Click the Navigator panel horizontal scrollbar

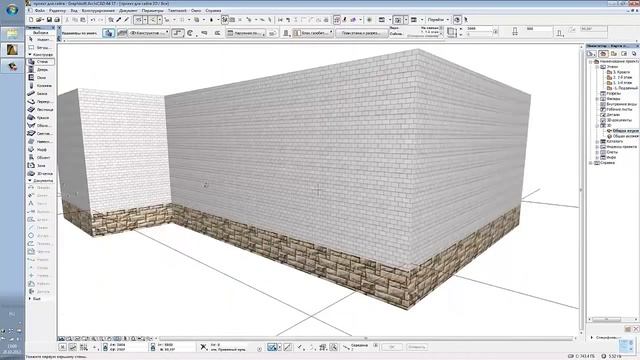point(606,319)
